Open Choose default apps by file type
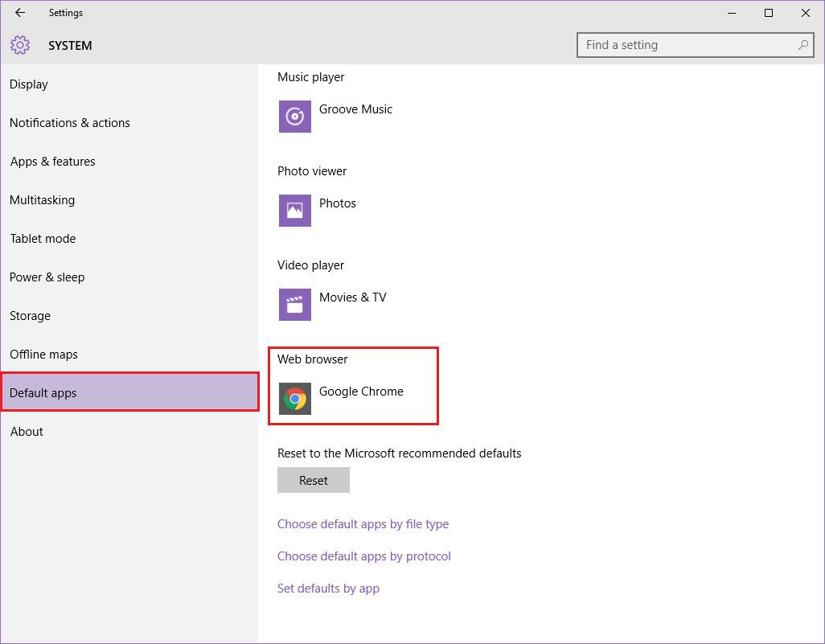The image size is (825, 644). tap(363, 524)
